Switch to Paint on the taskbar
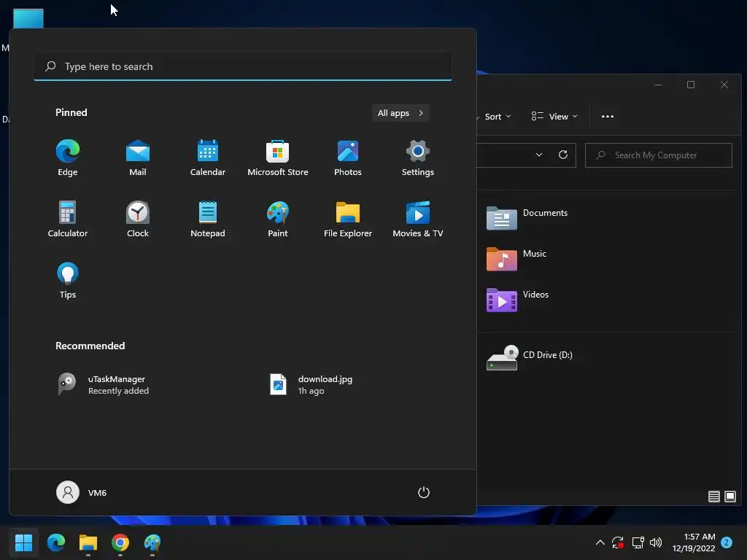Image resolution: width=747 pixels, height=560 pixels. tap(152, 542)
